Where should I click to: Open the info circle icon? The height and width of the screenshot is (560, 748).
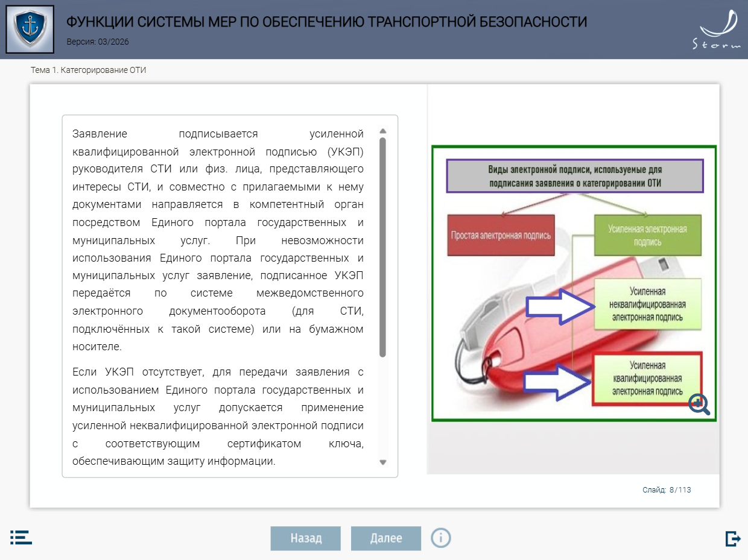coord(441,537)
